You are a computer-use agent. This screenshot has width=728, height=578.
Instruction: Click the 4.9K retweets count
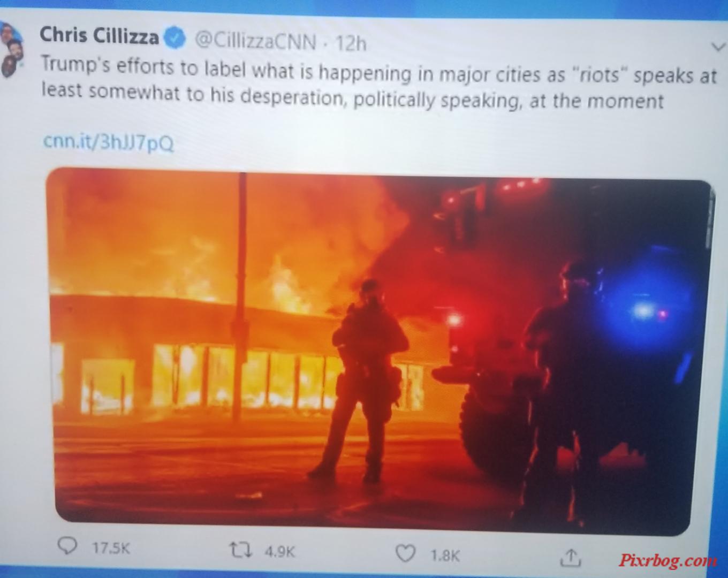pyautogui.click(x=279, y=552)
